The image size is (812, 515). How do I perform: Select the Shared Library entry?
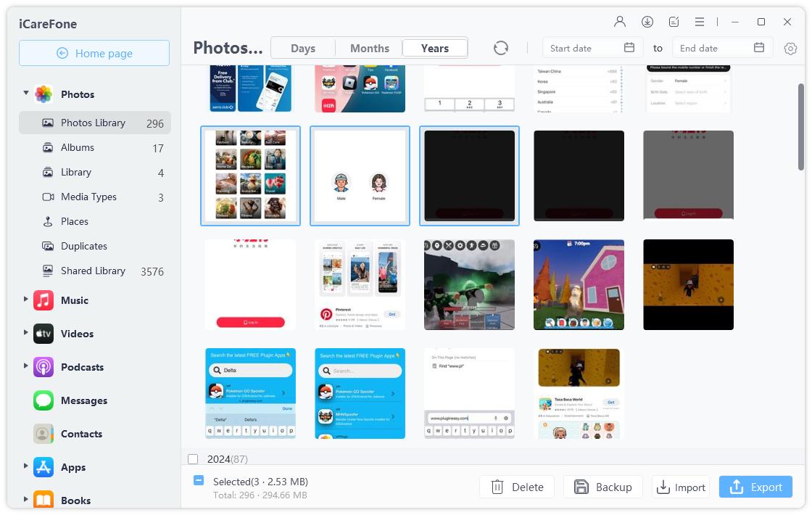pos(91,271)
